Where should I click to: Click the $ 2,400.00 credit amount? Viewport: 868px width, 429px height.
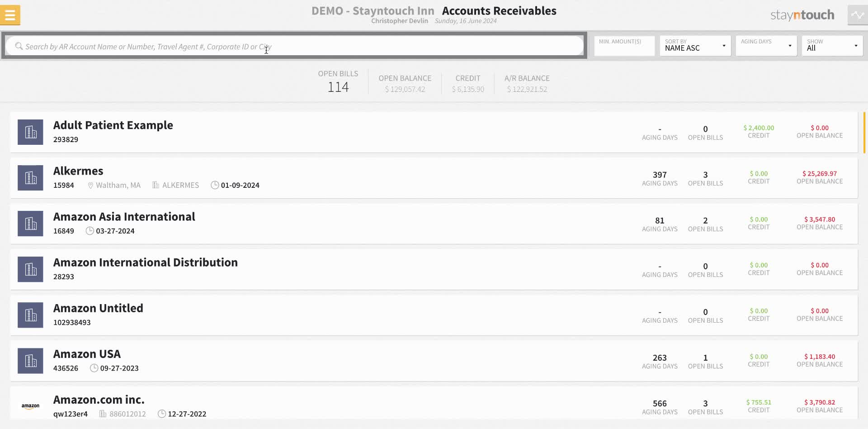click(759, 128)
